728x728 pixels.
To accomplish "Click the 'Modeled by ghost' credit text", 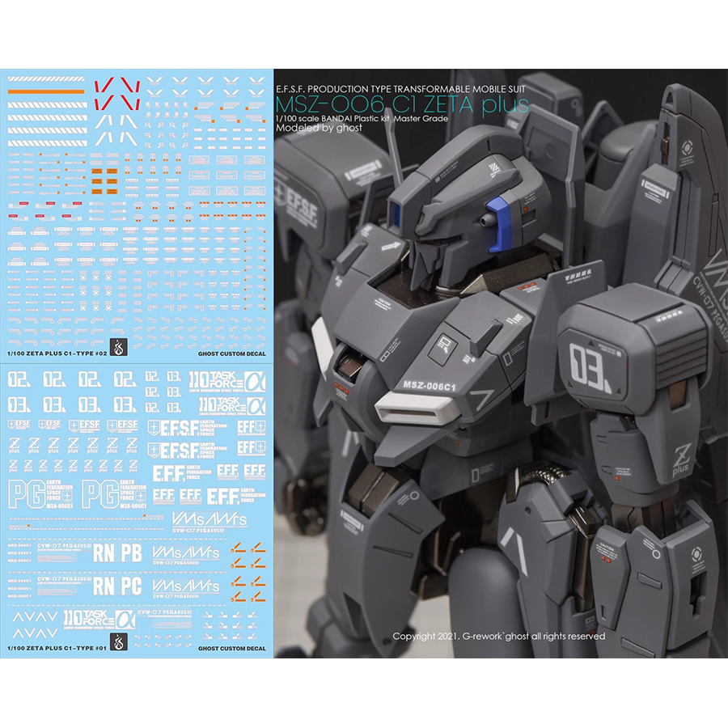I will tap(319, 128).
